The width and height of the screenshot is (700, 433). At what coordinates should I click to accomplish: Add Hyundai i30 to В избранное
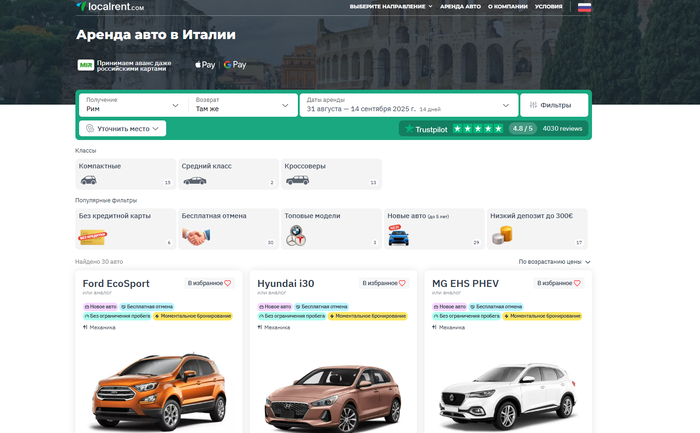(384, 283)
